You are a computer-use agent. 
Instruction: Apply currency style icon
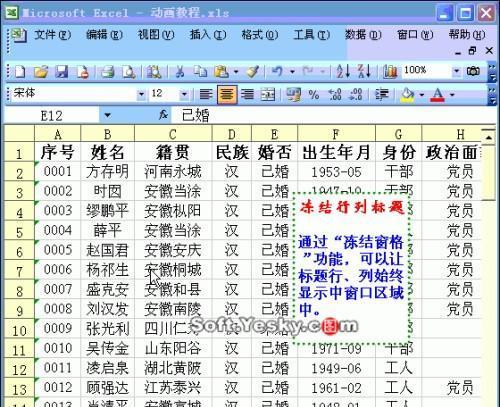[294, 94]
